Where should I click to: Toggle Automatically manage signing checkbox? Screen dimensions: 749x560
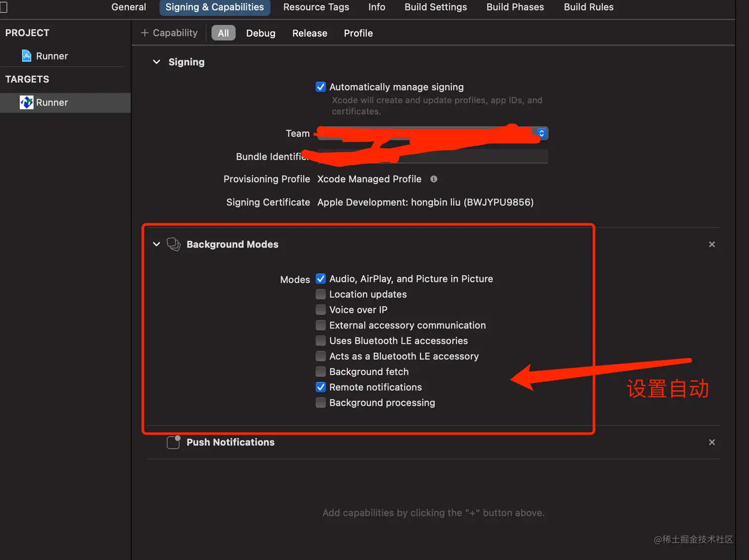321,87
